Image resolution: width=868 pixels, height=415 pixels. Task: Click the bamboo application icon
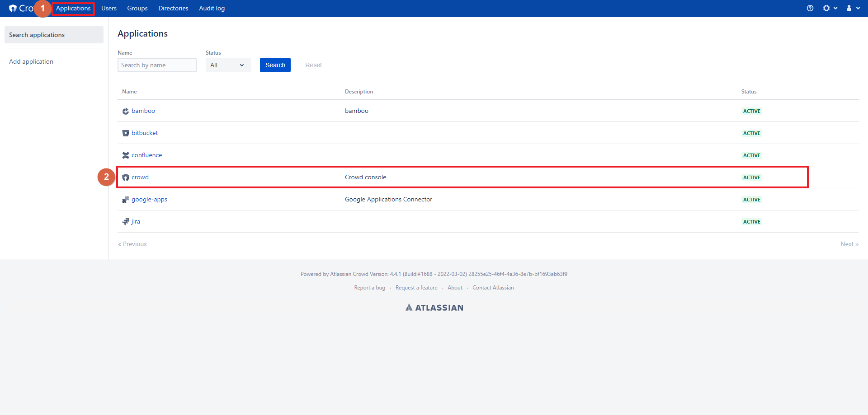[126, 111]
